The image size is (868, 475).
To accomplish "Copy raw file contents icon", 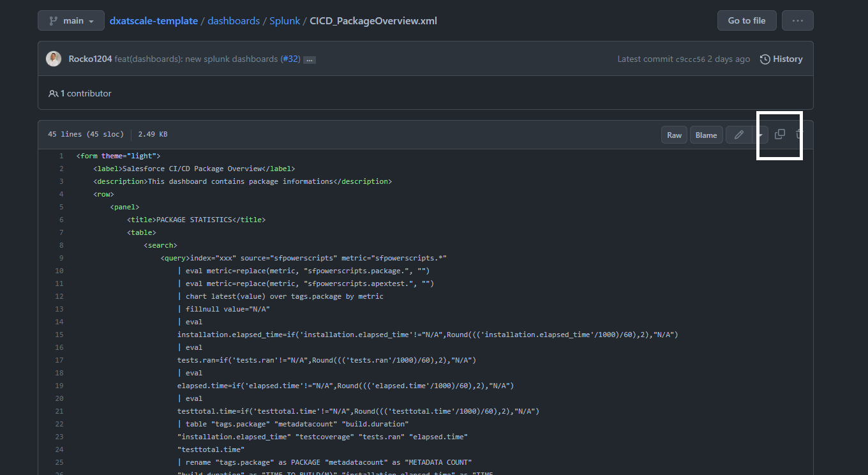I will pyautogui.click(x=779, y=134).
